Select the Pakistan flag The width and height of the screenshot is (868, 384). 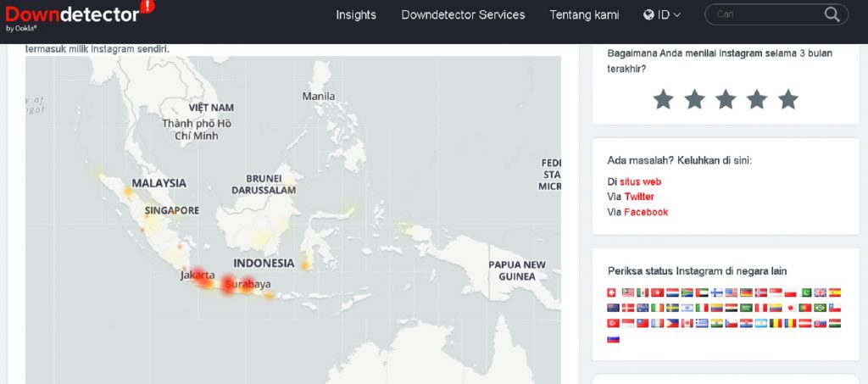click(x=807, y=292)
